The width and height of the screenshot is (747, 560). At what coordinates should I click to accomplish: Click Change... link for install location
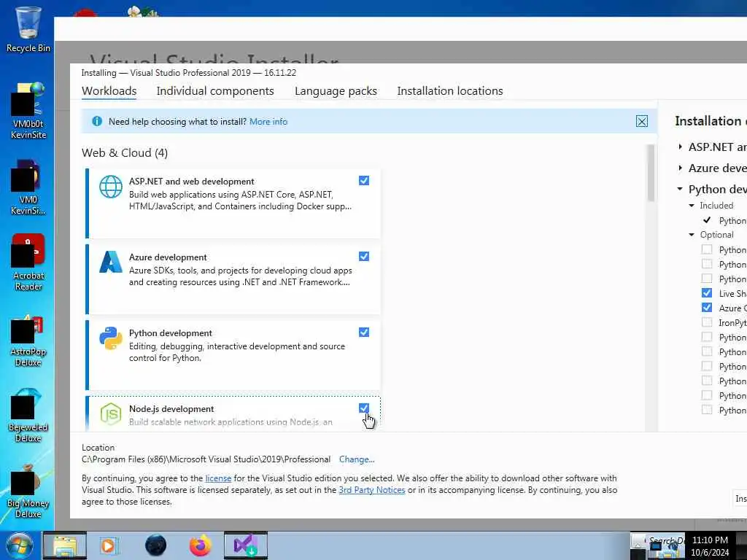click(357, 459)
